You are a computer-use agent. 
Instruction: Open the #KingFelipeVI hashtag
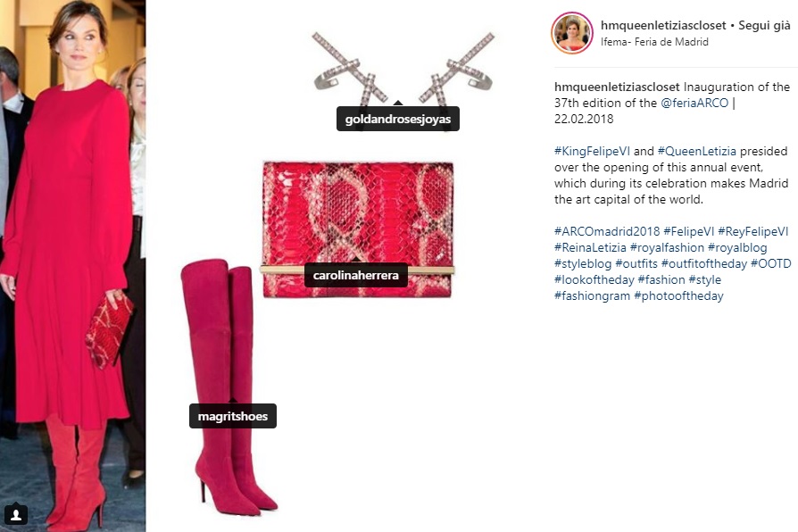coord(592,151)
